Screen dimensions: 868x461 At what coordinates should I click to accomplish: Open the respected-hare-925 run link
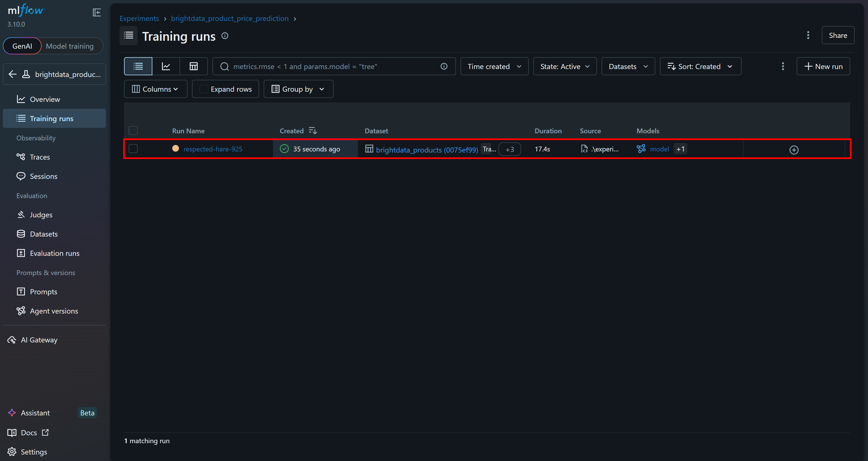(213, 149)
